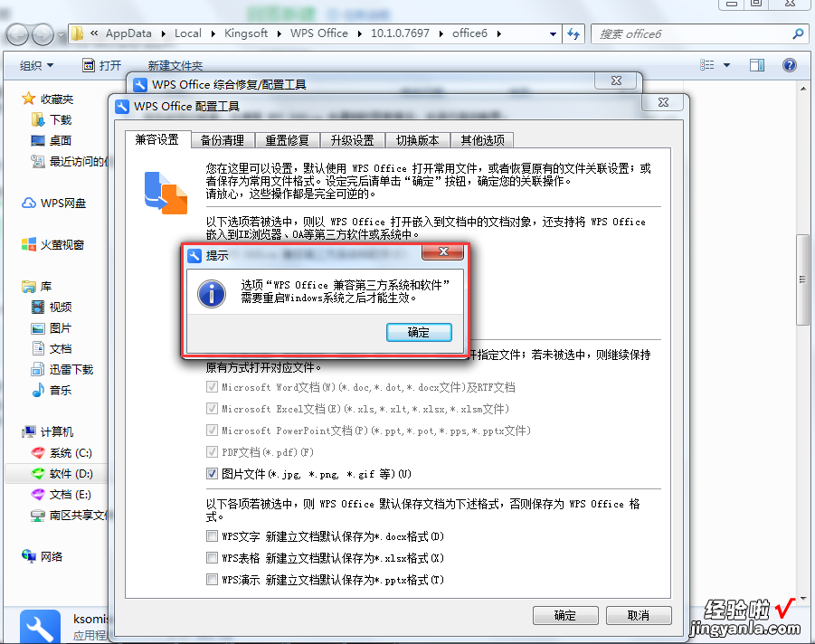815x644 pixels.
Task: Click the search office6 input field
Action: [x=692, y=34]
